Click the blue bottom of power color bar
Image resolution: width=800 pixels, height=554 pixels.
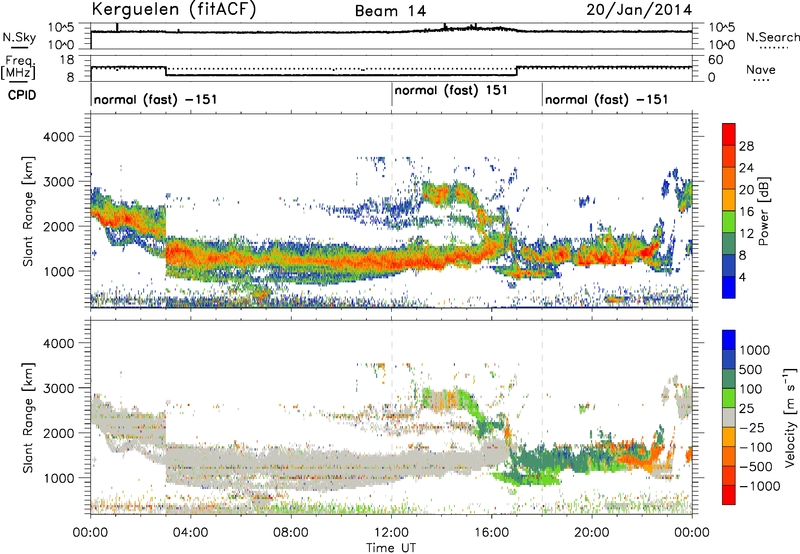(x=729, y=288)
